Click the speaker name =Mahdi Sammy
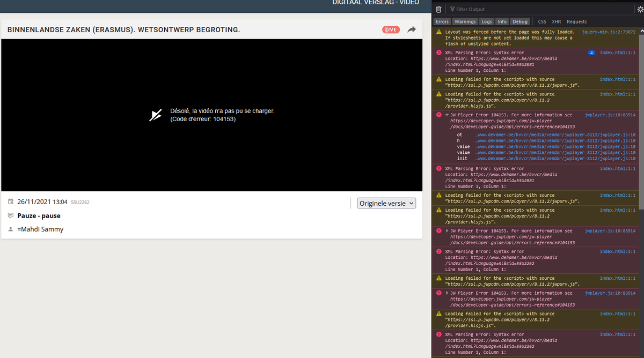 pyautogui.click(x=40, y=229)
